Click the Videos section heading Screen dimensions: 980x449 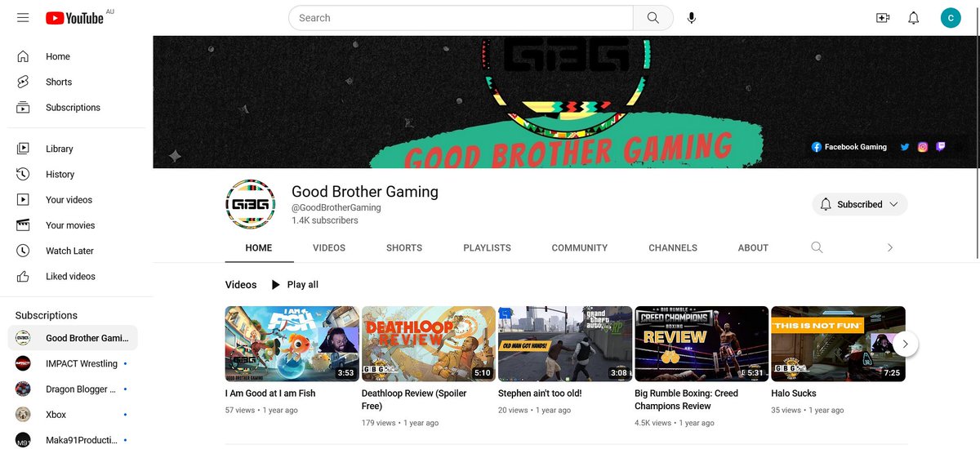pyautogui.click(x=241, y=284)
